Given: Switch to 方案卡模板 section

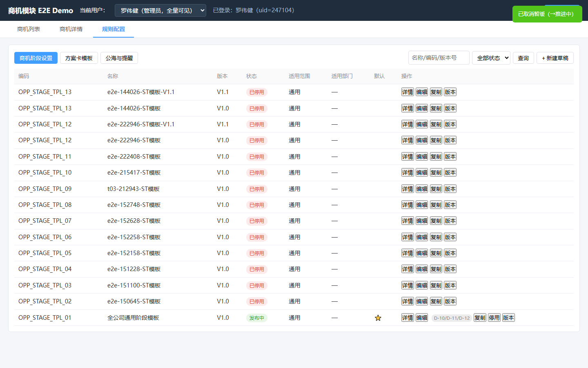Looking at the screenshot, I should (x=79, y=58).
